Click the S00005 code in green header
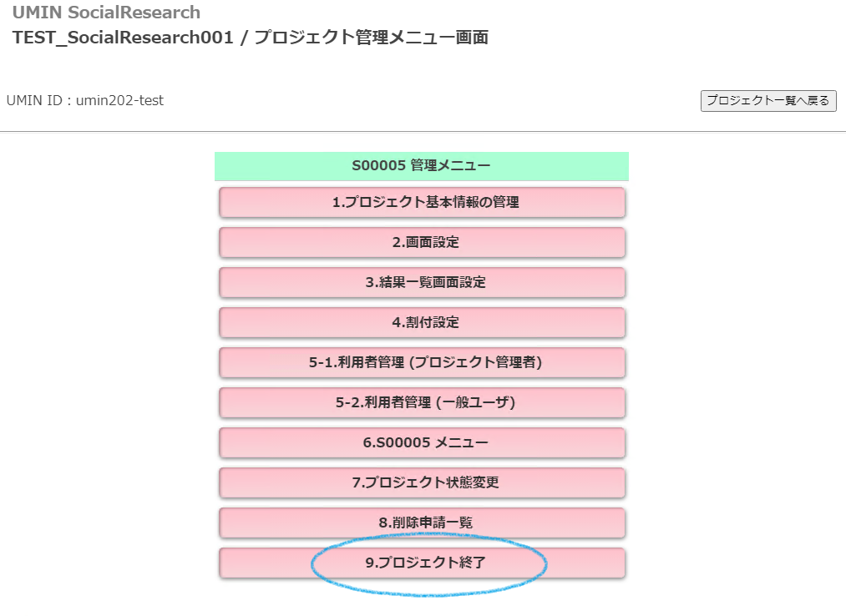 click(x=379, y=166)
